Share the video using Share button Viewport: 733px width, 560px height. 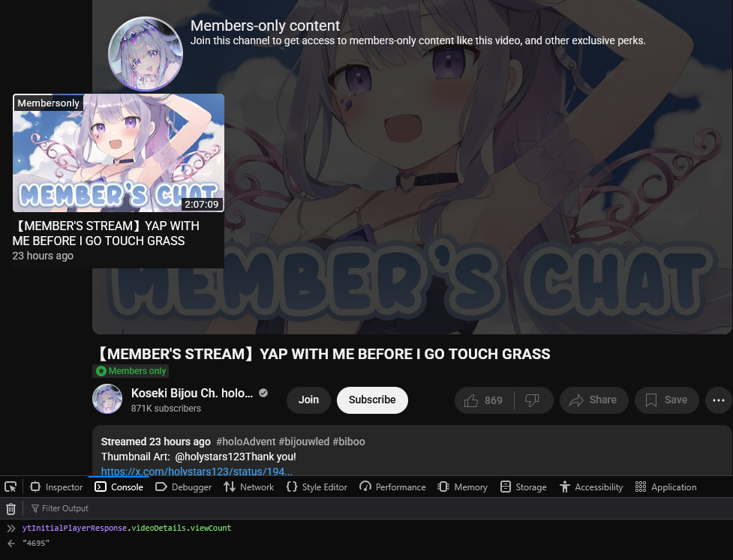coord(593,400)
